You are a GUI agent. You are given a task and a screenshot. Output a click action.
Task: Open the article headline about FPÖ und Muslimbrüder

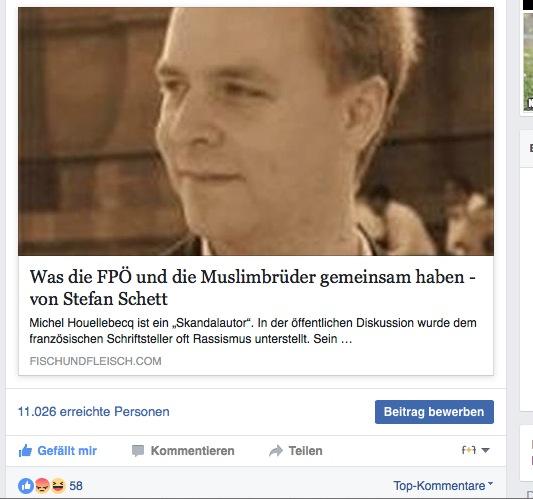pos(252,288)
